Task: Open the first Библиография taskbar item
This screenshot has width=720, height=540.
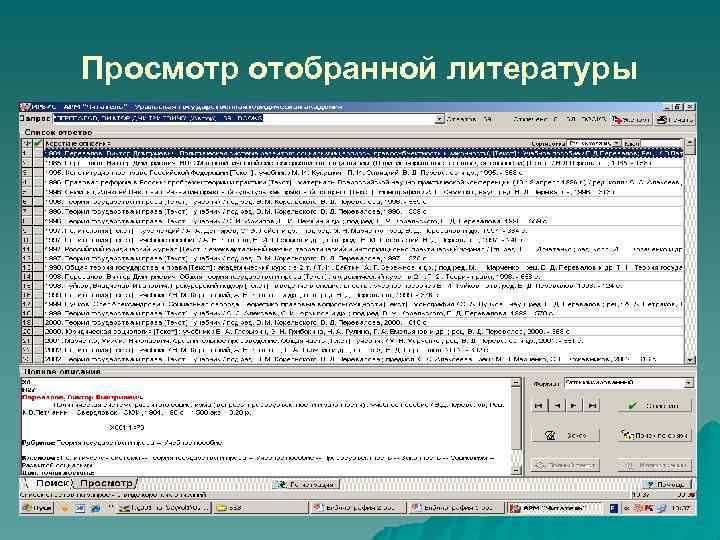Action: click(x=357, y=508)
